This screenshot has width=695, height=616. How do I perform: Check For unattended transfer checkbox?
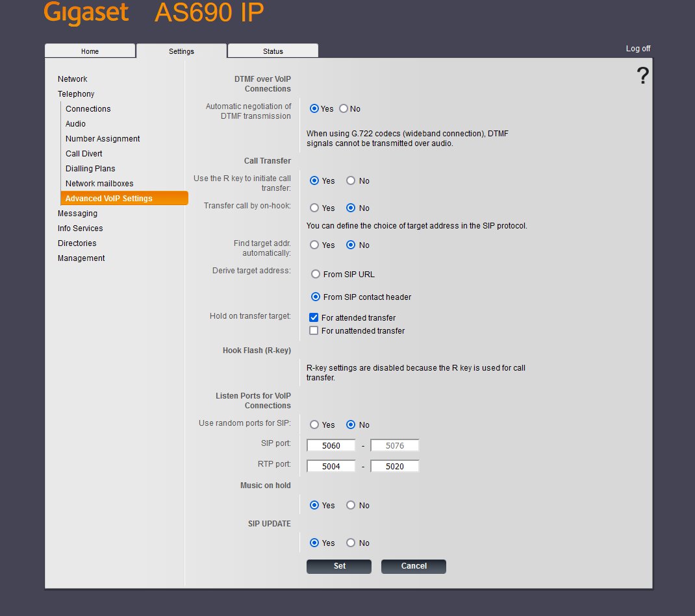[x=314, y=330]
